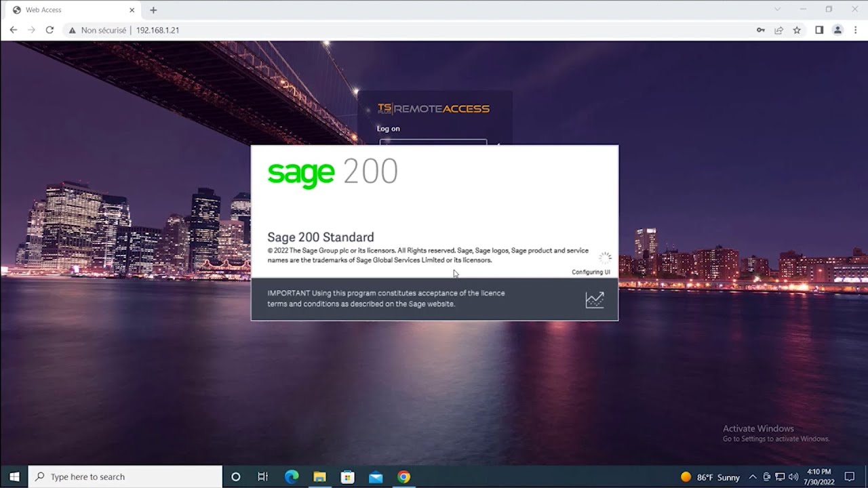Open the volume speaker tray icon
Viewport: 868px width, 488px height.
(x=793, y=477)
